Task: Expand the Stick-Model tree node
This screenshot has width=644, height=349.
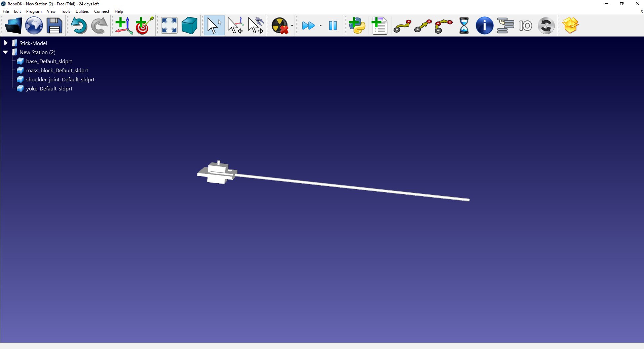Action: [x=6, y=43]
